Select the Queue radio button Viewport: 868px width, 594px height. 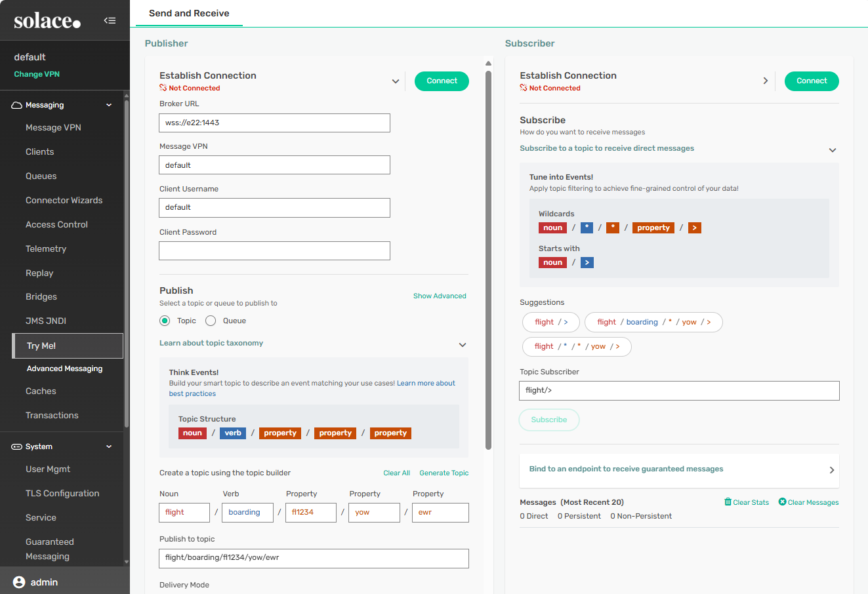point(211,321)
